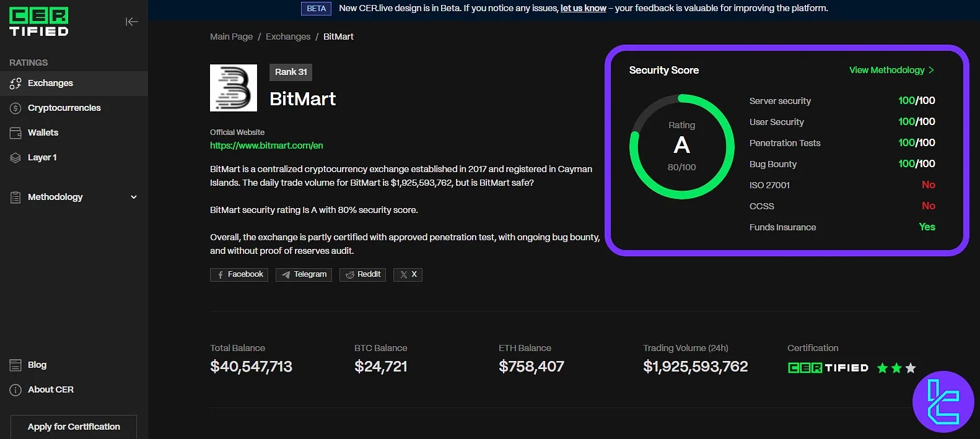Click the Bug Bounty score row
This screenshot has height=439, width=980.
tap(842, 164)
